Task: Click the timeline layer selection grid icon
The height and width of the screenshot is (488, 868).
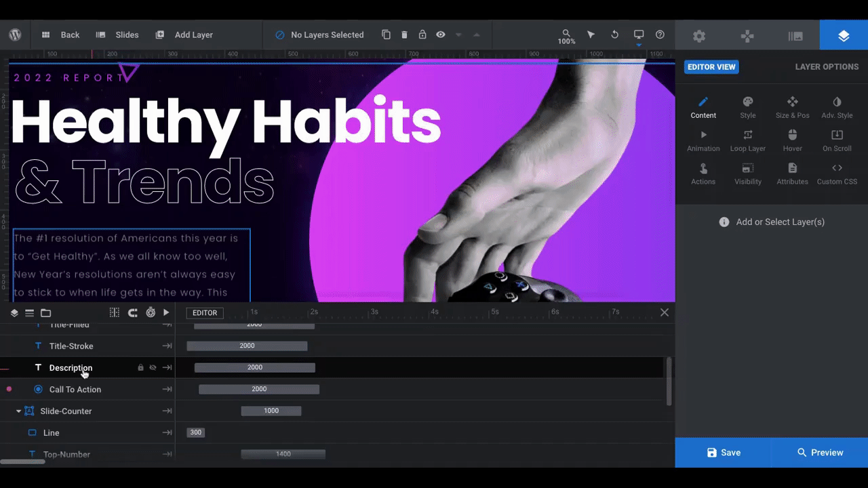Action: pyautogui.click(x=115, y=312)
